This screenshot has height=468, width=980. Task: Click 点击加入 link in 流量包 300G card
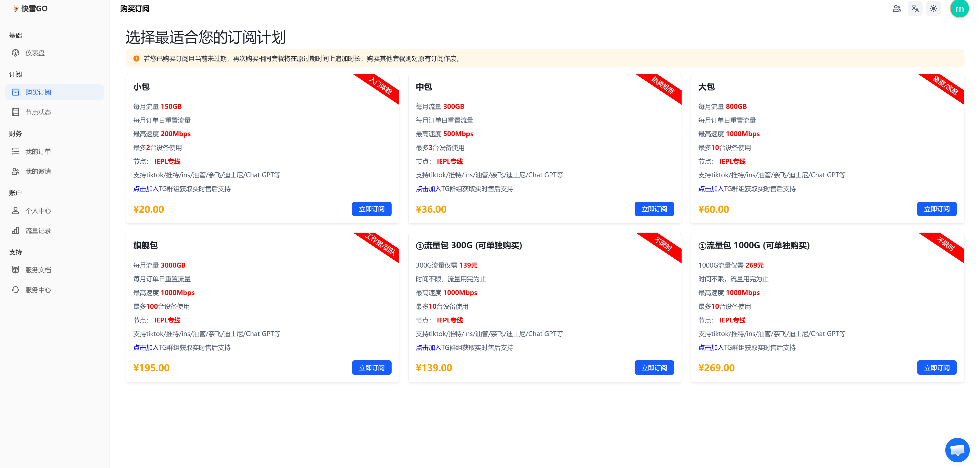pos(428,347)
